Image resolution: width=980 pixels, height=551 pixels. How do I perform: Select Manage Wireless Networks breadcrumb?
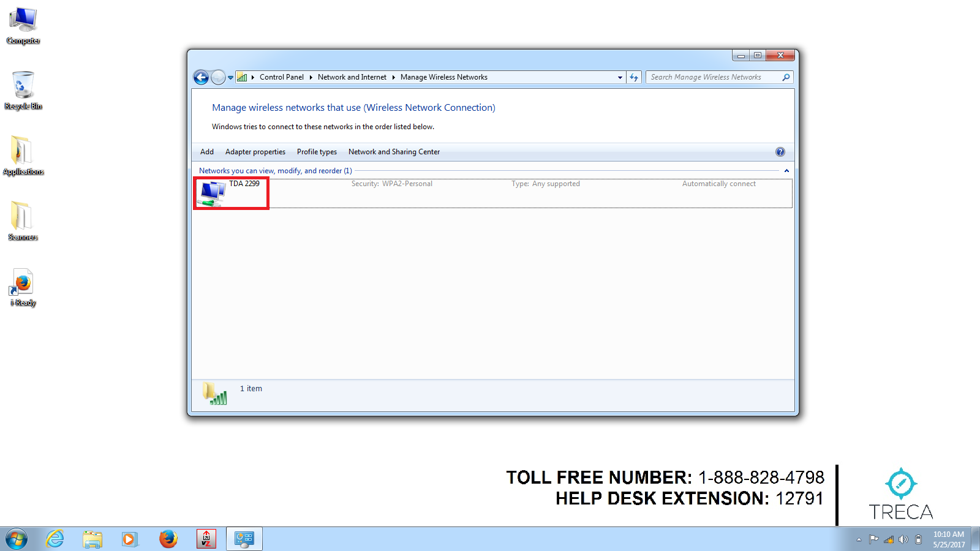click(444, 77)
